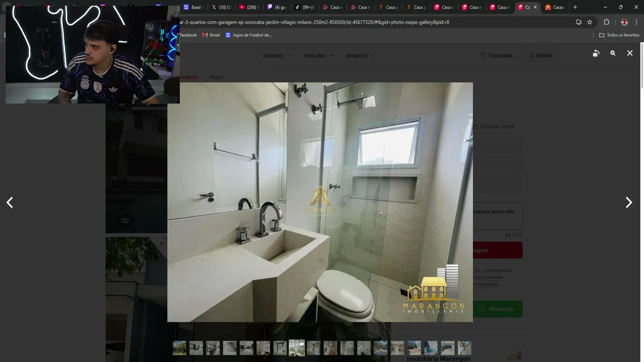This screenshot has width=644, height=362.
Task: Zoom the gallery photo with the magnifier icon
Action: (613, 53)
